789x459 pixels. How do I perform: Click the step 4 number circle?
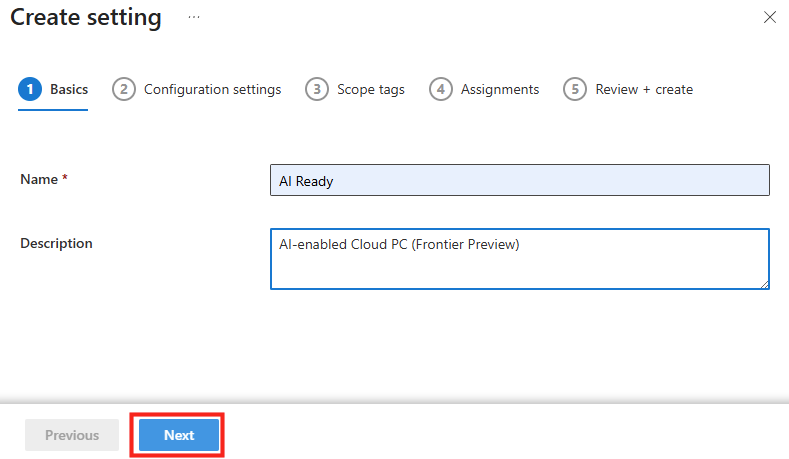[x=441, y=89]
